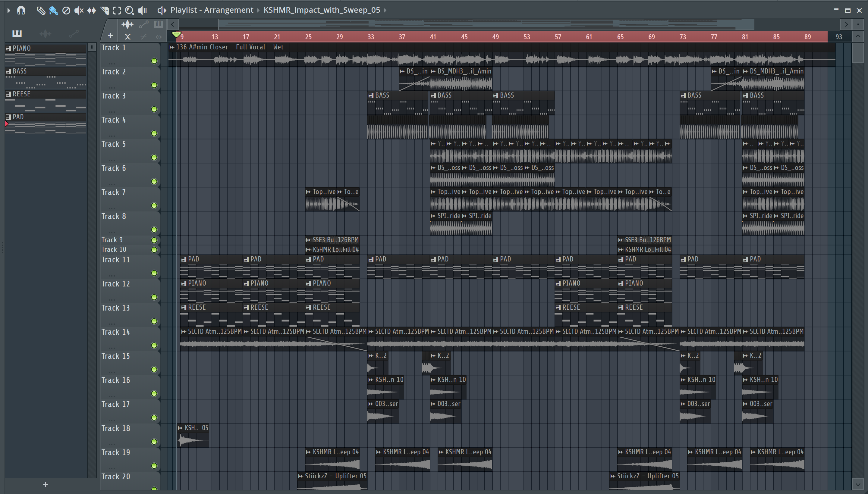Show pattern clips piano tab in picker
Viewport: 868px width, 494px height.
pos(17,34)
